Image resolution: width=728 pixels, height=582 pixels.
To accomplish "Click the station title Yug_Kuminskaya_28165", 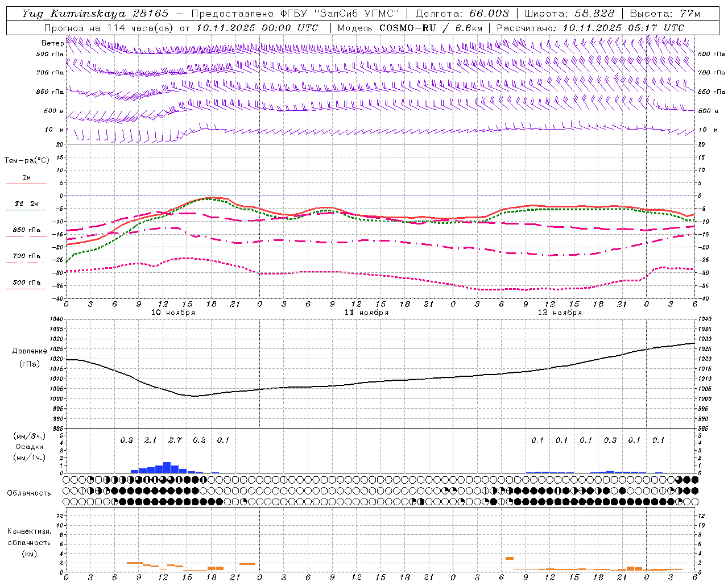I will point(95,14).
